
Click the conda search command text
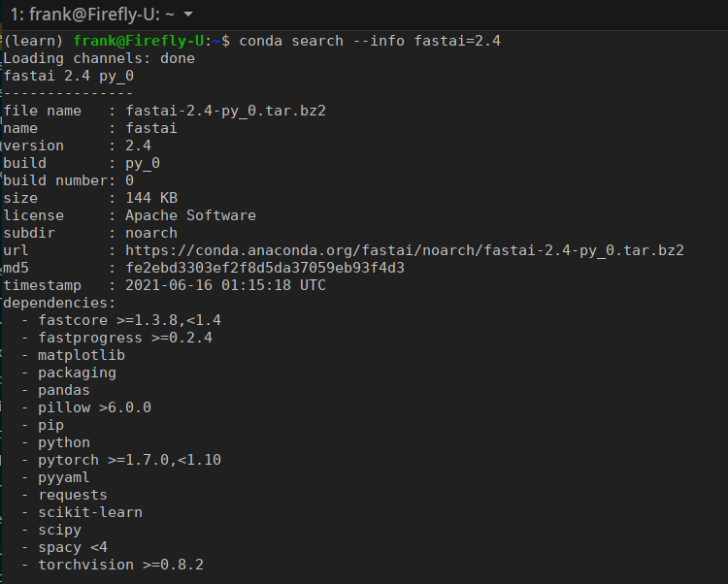[x=370, y=41]
